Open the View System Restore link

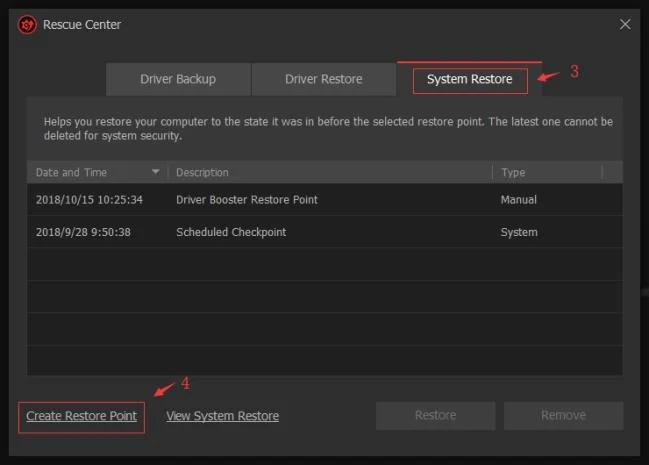click(x=223, y=416)
